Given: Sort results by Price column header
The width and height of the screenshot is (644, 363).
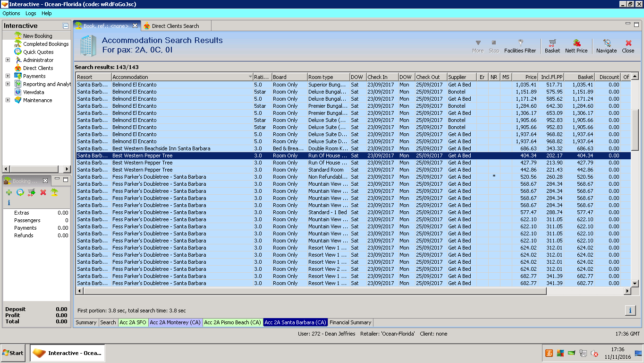Looking at the screenshot, I should point(525,77).
